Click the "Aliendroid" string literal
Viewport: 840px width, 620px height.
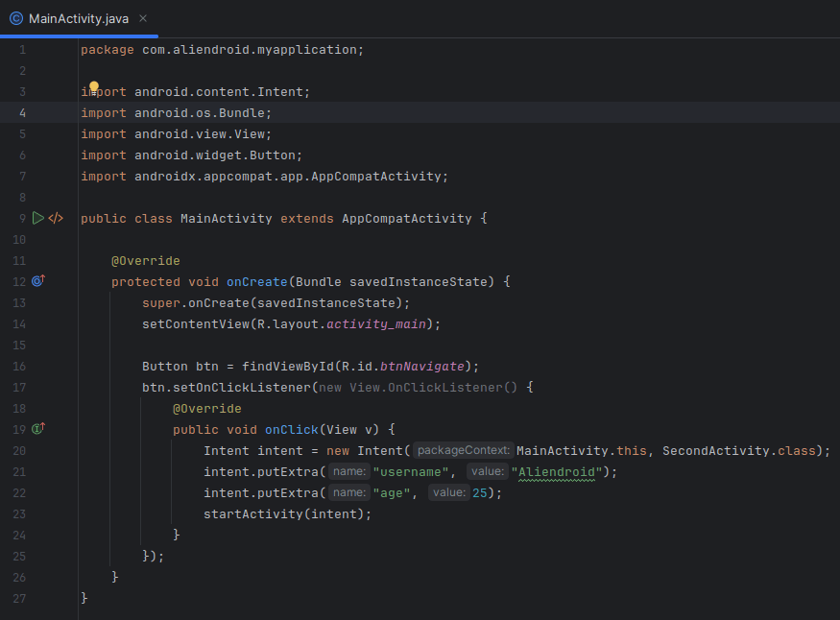click(557, 472)
